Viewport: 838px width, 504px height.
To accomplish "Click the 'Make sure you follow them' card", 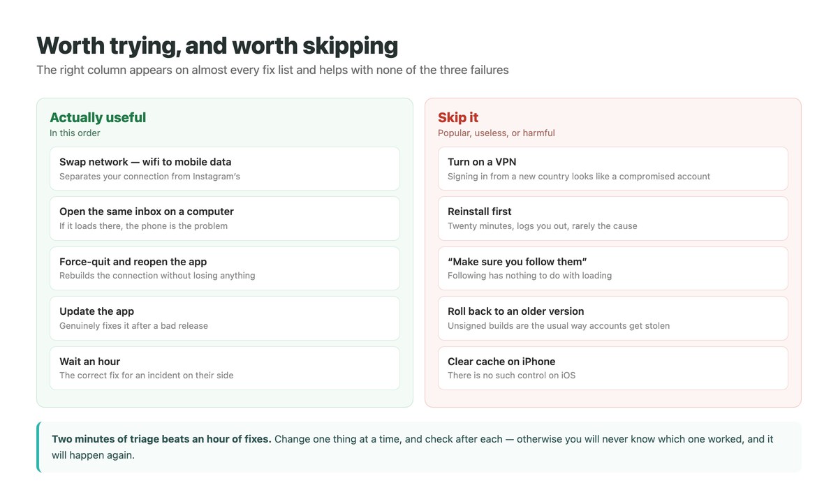I will [x=613, y=268].
